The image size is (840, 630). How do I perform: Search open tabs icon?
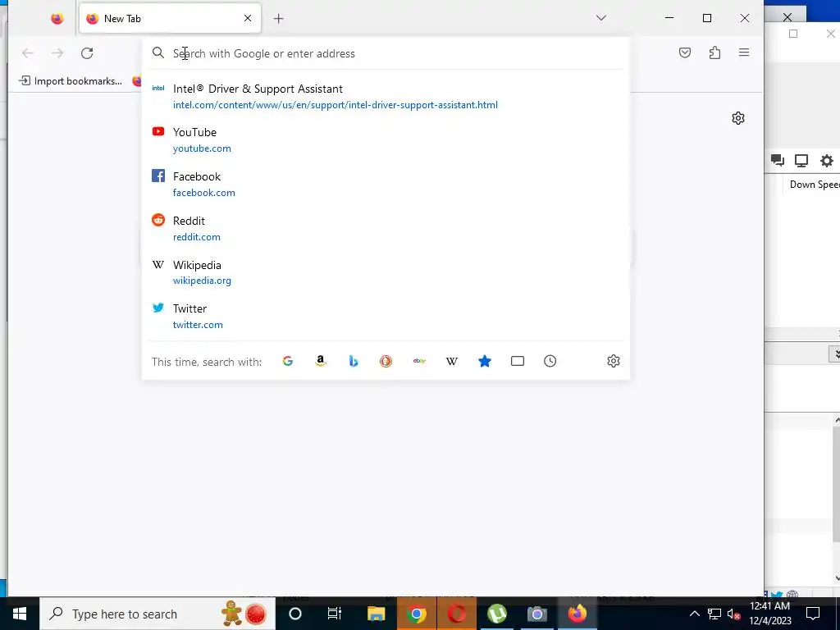[x=518, y=361]
